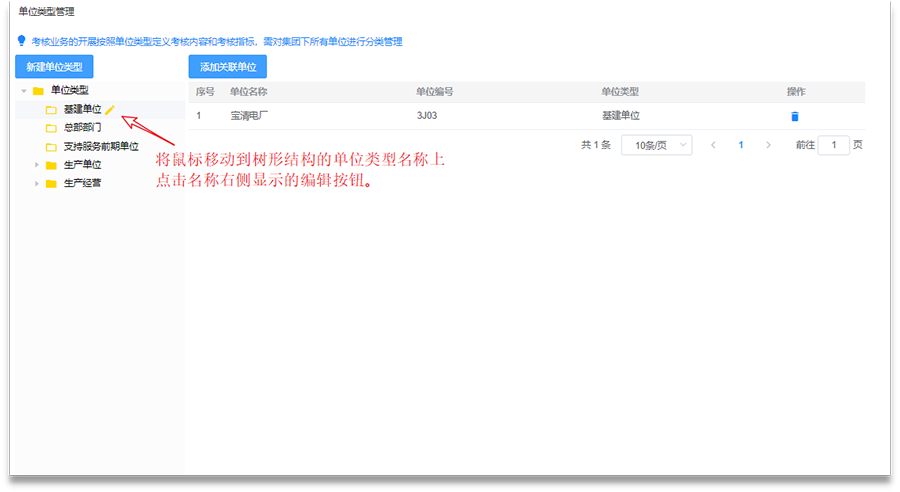Select 总部部门 in the unit type tree
Screen dimensions: 900x492
pos(82,128)
